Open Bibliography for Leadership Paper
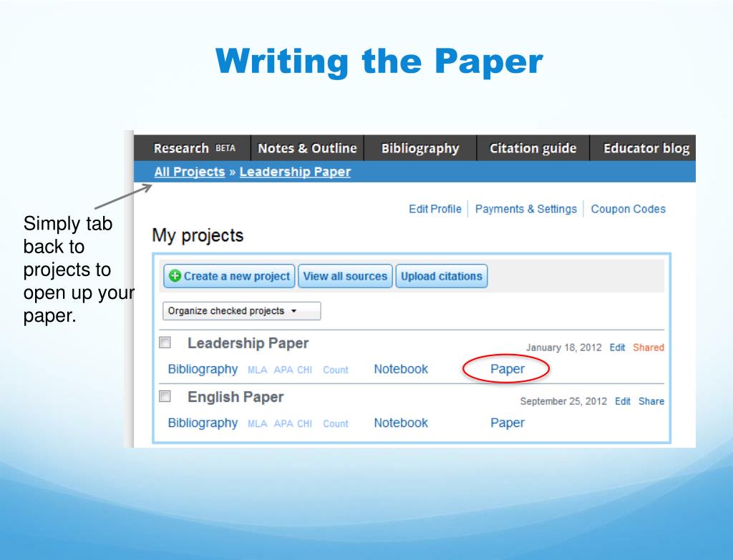The image size is (733, 560). (203, 369)
